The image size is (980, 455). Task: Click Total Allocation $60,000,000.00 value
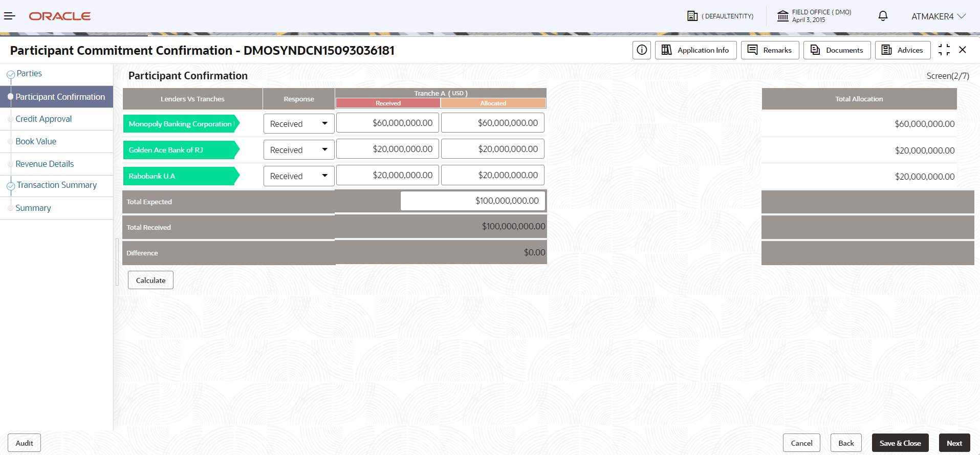click(924, 124)
